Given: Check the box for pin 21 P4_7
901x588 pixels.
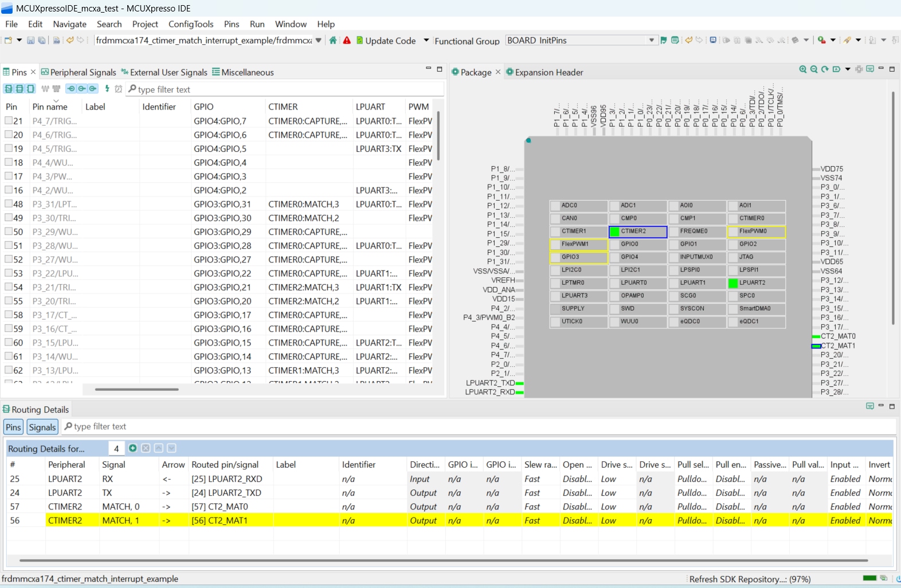Looking at the screenshot, I should [x=9, y=121].
